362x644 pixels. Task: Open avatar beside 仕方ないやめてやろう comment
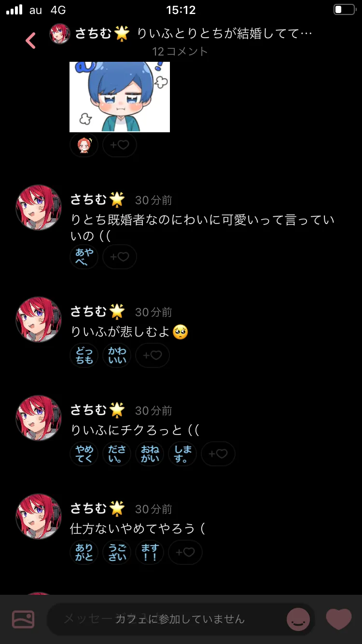pos(39,517)
